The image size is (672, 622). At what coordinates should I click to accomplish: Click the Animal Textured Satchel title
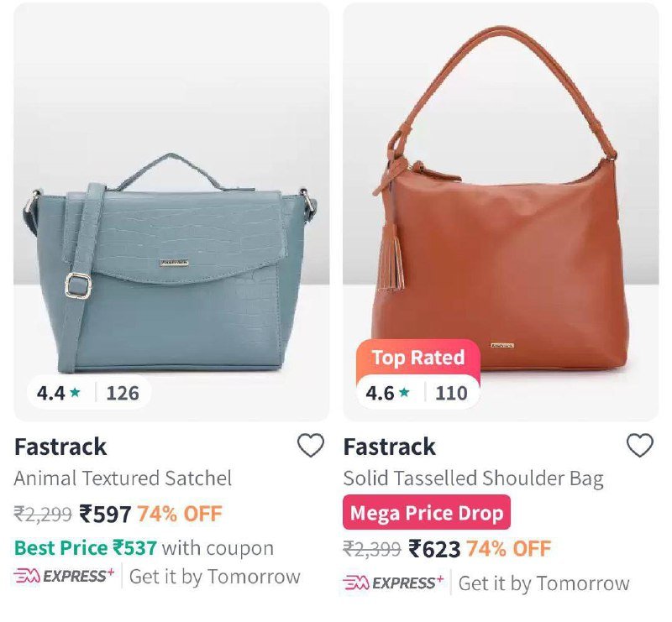(123, 478)
